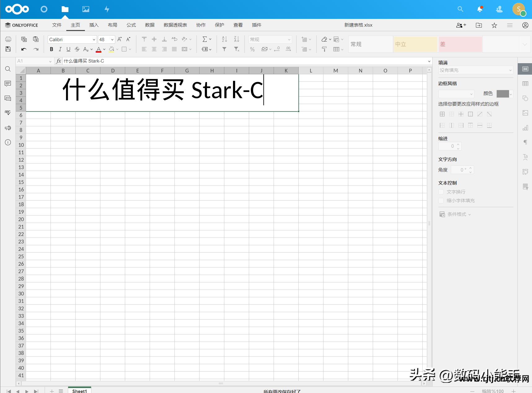The height and width of the screenshot is (393, 532).
Task: Open the fill type dropdown in right panel
Action: [476, 70]
